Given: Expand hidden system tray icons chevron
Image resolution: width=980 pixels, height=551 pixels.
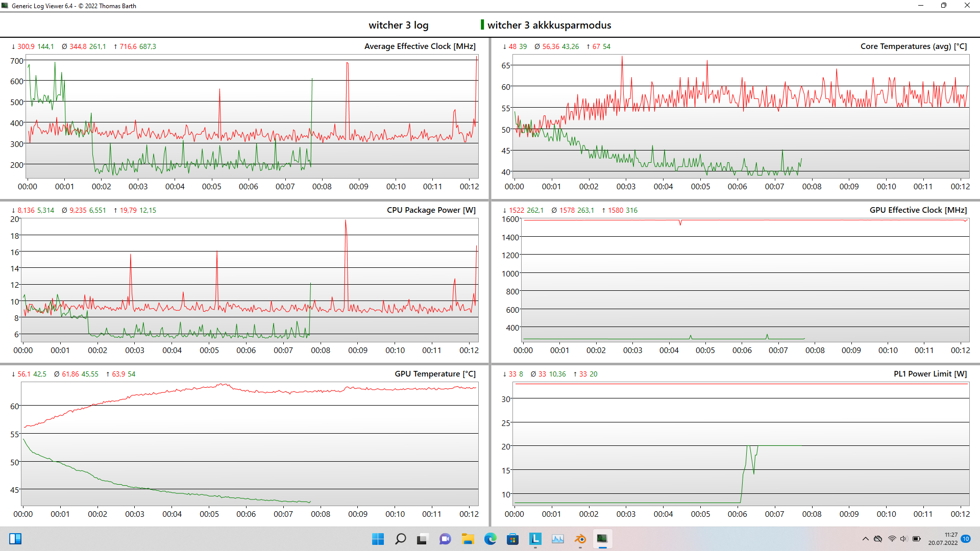Looking at the screenshot, I should point(865,539).
